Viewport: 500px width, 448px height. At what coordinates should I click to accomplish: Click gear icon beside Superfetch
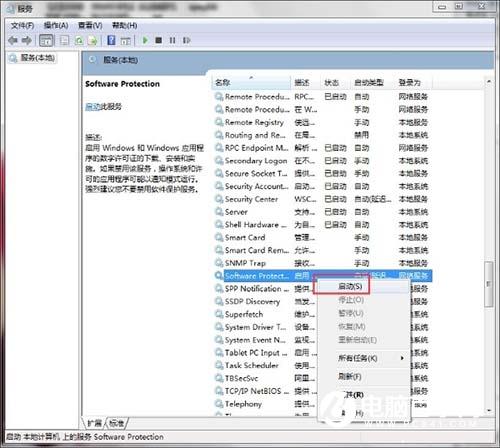click(x=219, y=314)
